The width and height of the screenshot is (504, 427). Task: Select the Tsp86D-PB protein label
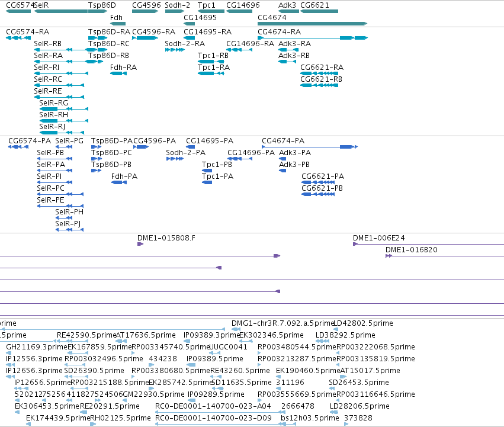coord(111,165)
